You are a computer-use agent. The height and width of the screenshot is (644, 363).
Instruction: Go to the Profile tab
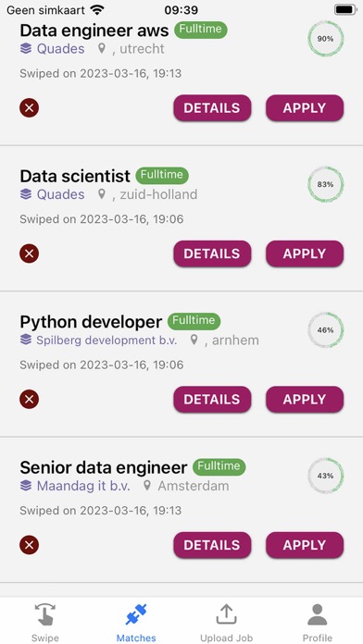(318, 622)
